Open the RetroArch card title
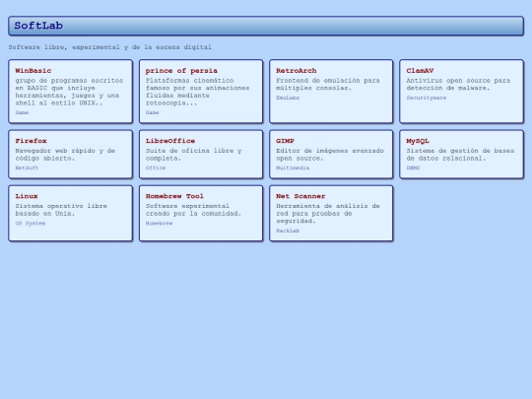 coord(297,71)
